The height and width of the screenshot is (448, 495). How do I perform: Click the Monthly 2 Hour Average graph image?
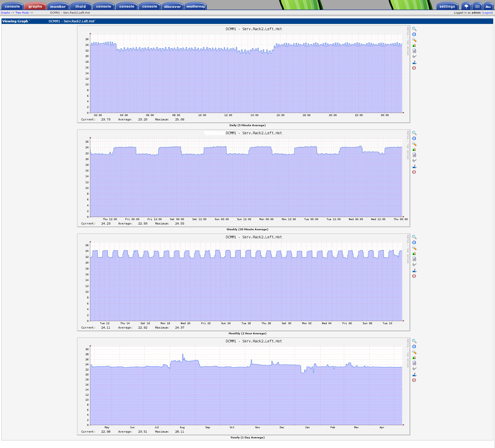[x=243, y=282]
